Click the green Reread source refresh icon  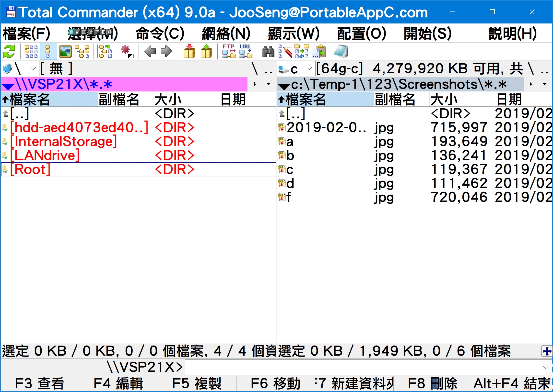click(9, 51)
